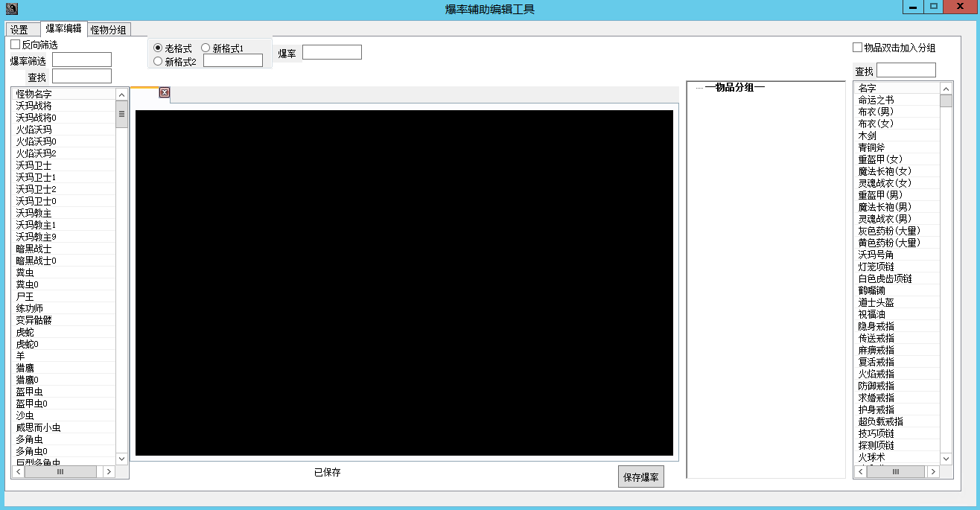The width and height of the screenshot is (980, 510).
Task: Choose the 新格式2 radio option
Action: 158,61
